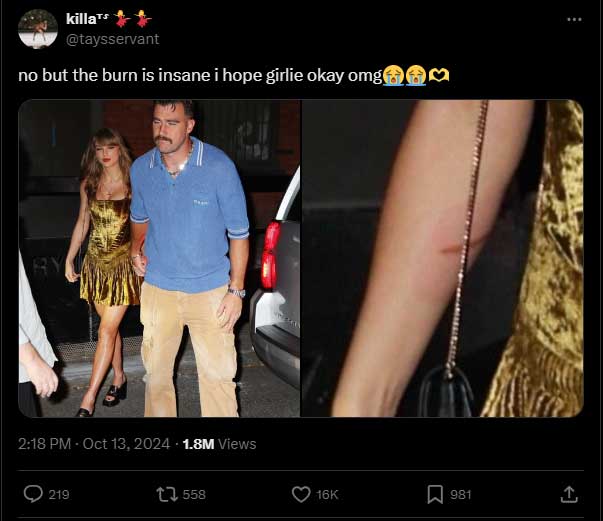
Task: Click the 2:18 PM Oct 13, 2024 timestamp
Action: coord(94,444)
